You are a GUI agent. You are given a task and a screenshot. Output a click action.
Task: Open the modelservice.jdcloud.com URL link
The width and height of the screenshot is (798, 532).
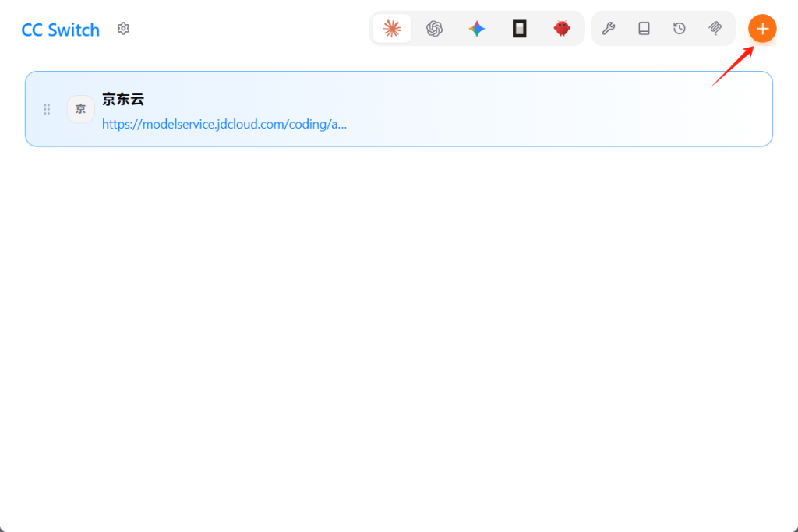(224, 124)
